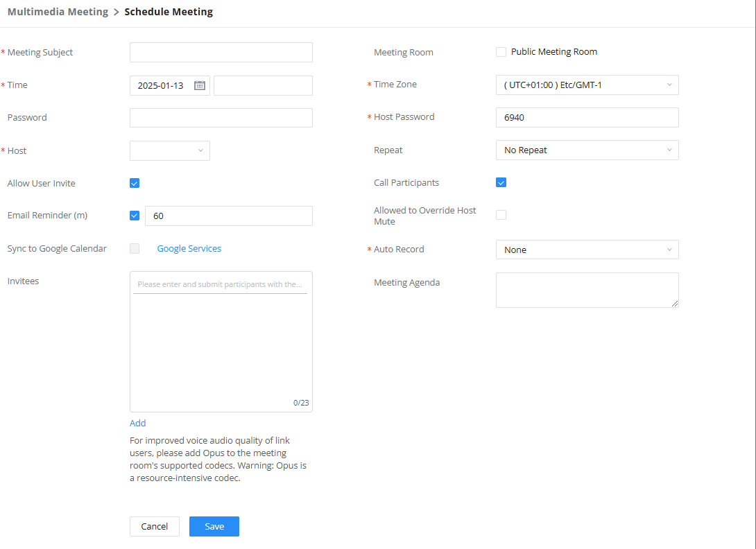Image resolution: width=756 pixels, height=549 pixels.
Task: Focus the Meeting Subject field
Action: click(x=221, y=52)
